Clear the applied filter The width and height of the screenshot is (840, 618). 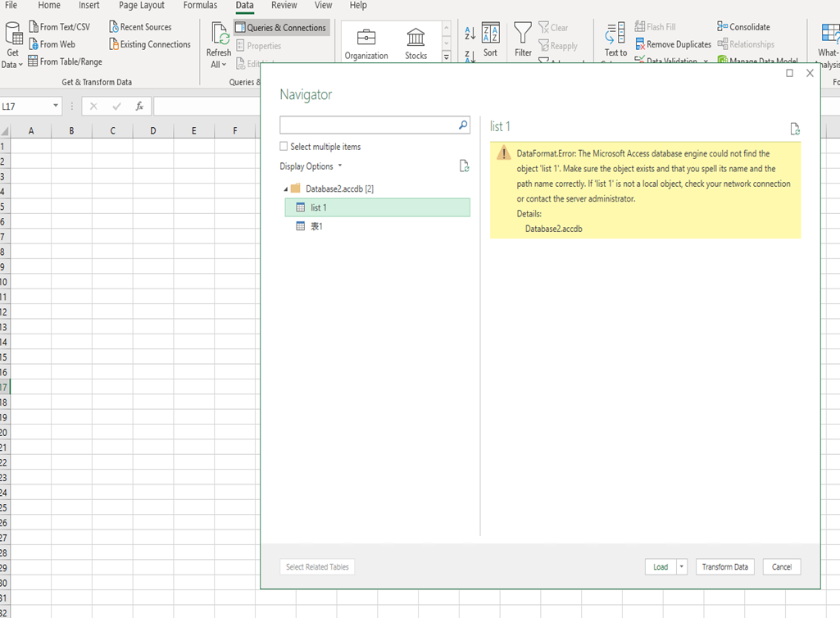(x=553, y=27)
